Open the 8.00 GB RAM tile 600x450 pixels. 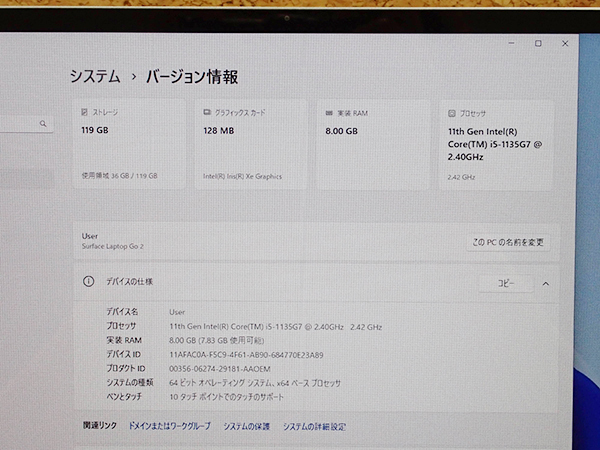pyautogui.click(x=373, y=145)
